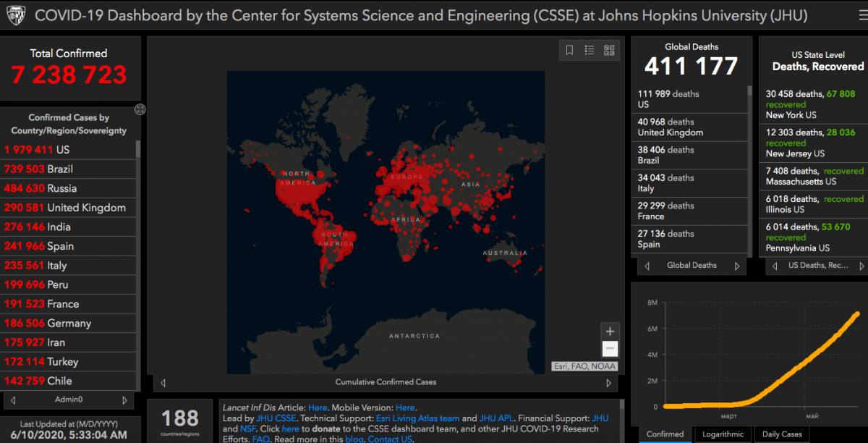868x443 pixels.
Task: Select Italy row with 235 561 cases
Action: click(x=68, y=266)
